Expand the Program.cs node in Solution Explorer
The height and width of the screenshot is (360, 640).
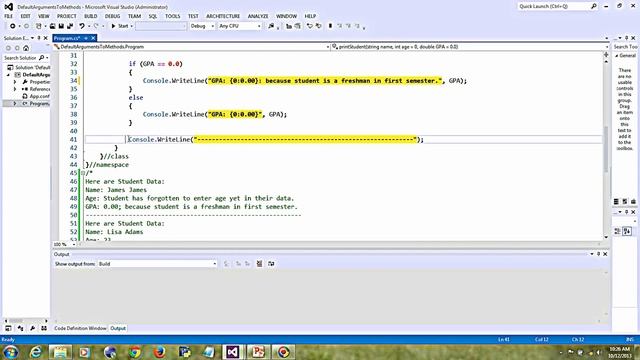(15, 104)
